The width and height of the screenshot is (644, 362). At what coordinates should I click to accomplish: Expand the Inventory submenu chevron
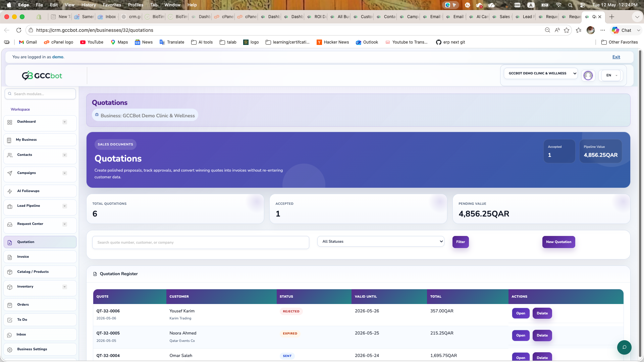coord(65,287)
